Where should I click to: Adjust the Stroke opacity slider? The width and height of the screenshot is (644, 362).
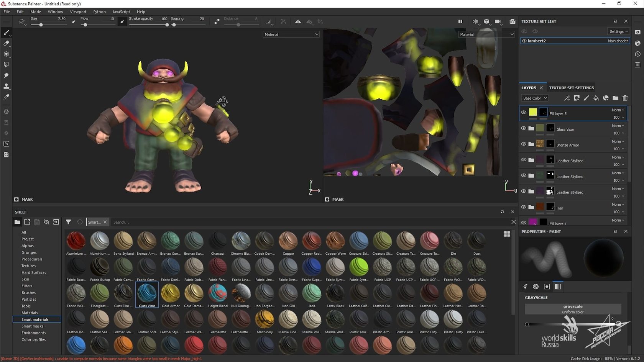click(148, 25)
